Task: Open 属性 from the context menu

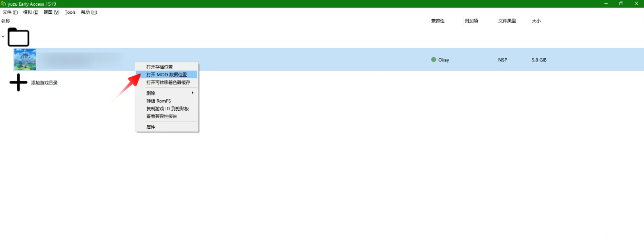Action: 151,127
